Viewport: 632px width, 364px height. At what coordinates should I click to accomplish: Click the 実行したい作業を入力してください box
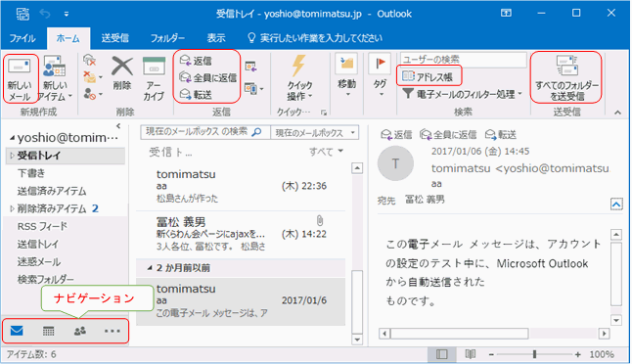(315, 38)
